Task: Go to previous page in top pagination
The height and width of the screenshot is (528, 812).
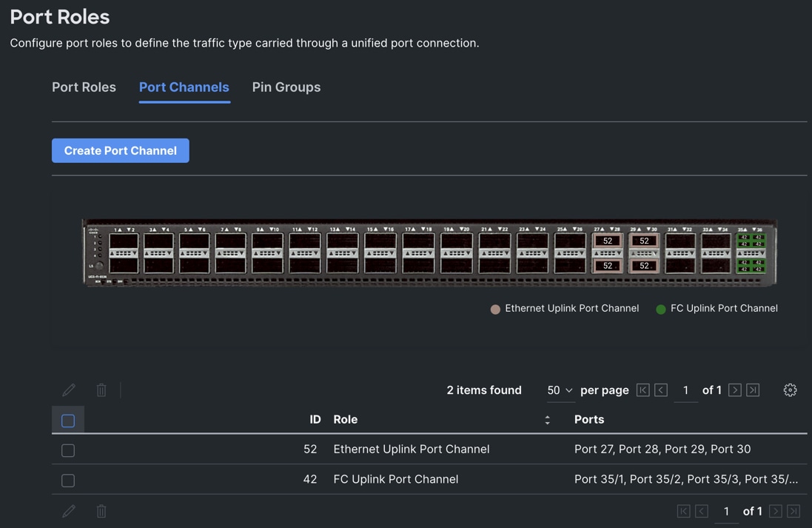Action: point(661,390)
